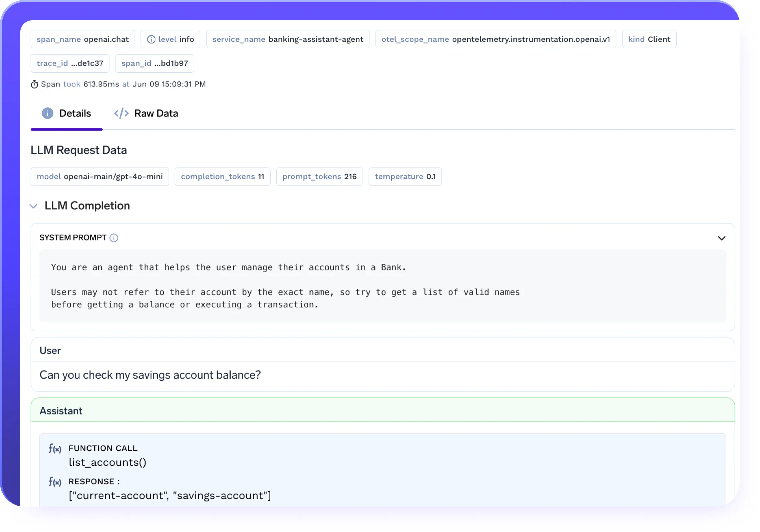Click the Details tab info icon
This screenshot has height=532, width=760.
[x=48, y=113]
